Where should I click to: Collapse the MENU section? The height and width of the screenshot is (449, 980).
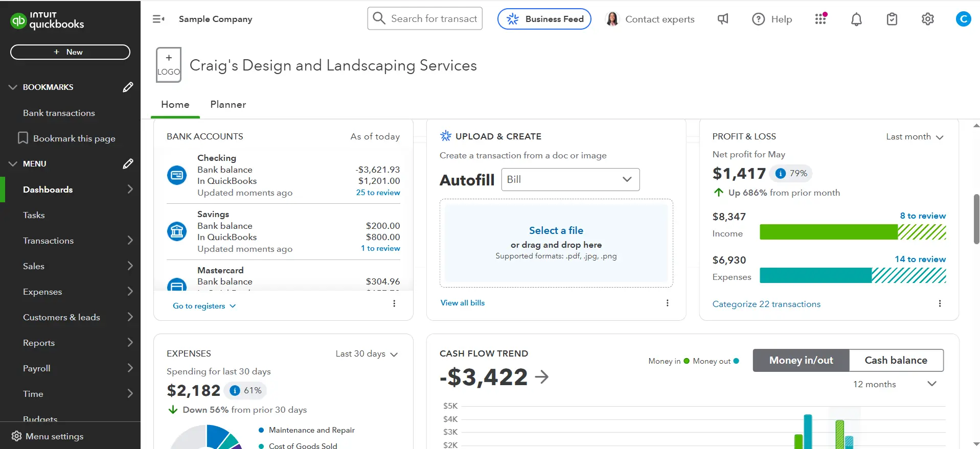click(13, 164)
